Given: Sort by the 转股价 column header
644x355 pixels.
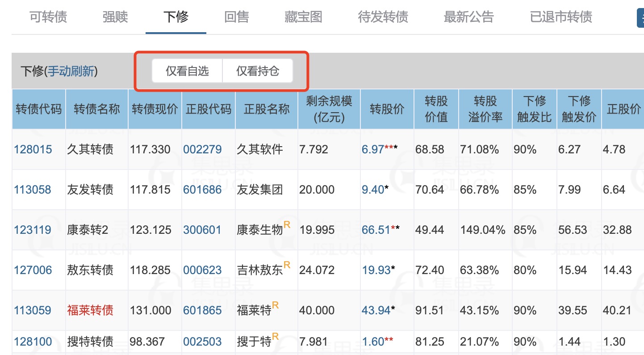Looking at the screenshot, I should click(387, 109).
